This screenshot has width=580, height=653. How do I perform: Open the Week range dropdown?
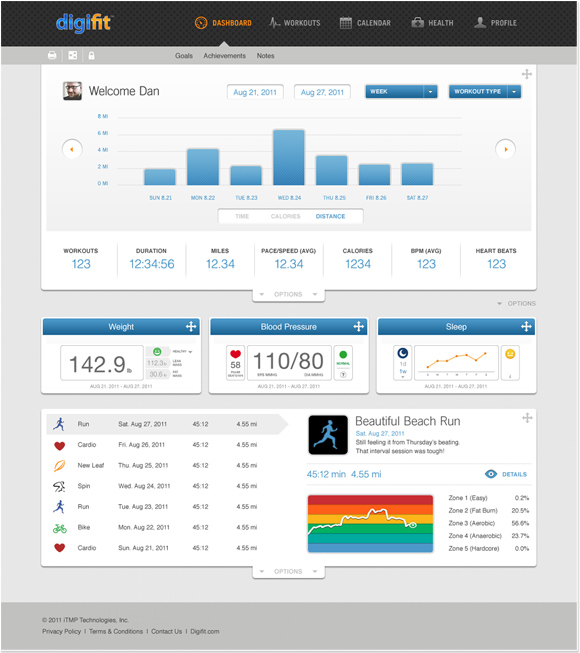[x=401, y=91]
